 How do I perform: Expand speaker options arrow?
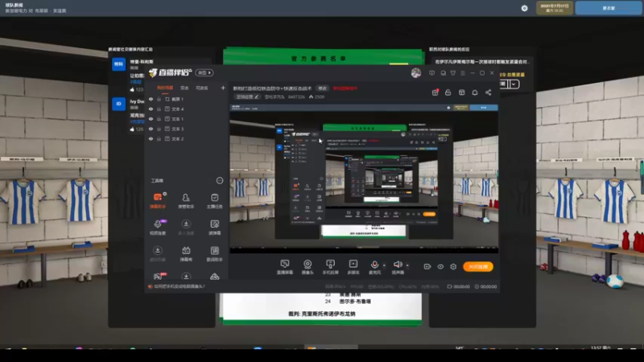tap(407, 265)
